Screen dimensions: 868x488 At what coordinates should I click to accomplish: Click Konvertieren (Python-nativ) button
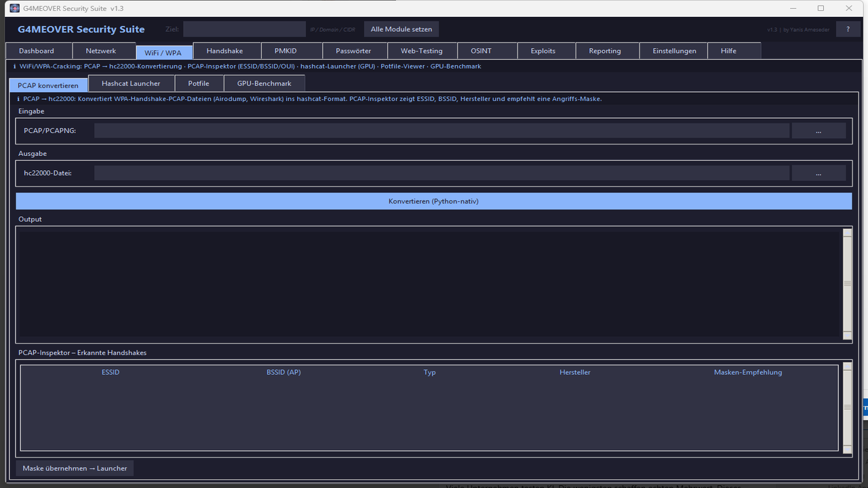coord(434,201)
